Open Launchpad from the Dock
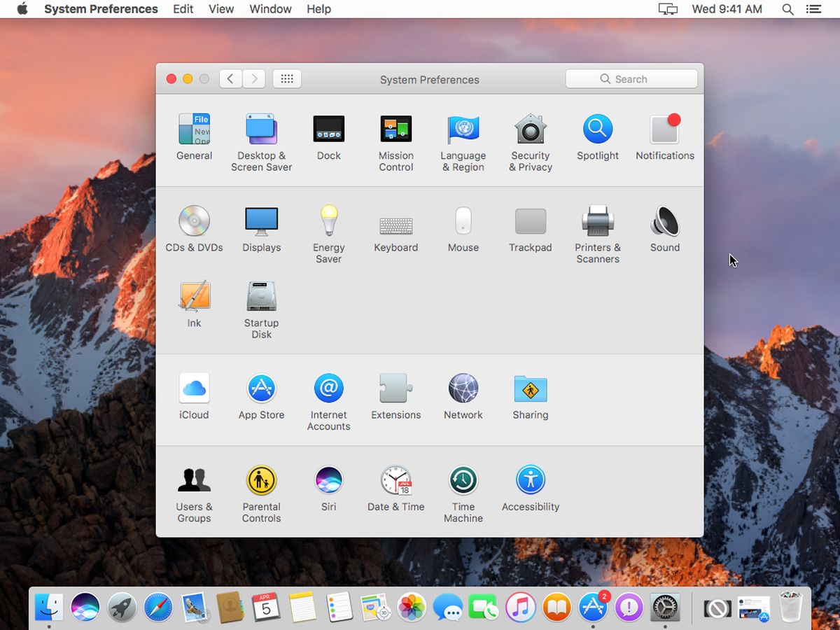840x630 pixels. 122,606
